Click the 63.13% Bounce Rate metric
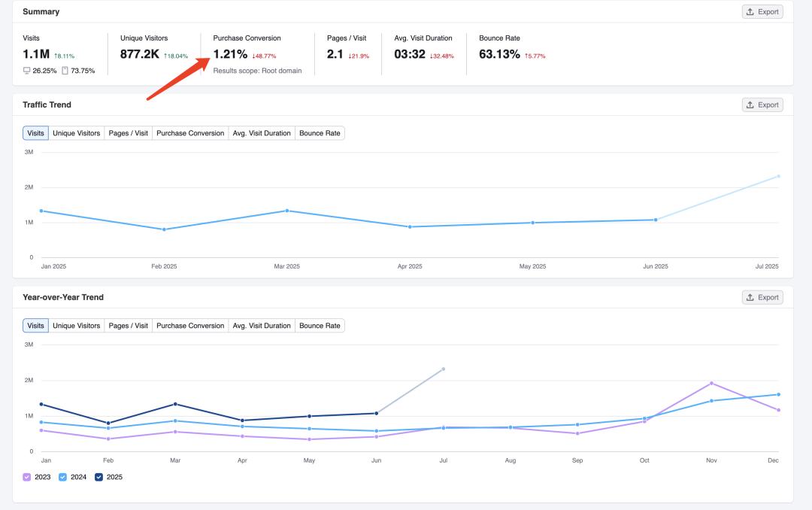This screenshot has width=812, height=510. (499, 54)
